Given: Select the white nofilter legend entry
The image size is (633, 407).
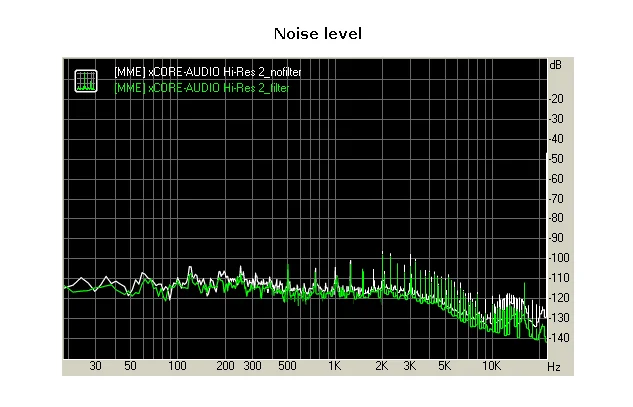Looking at the screenshot, I should 208,72.
